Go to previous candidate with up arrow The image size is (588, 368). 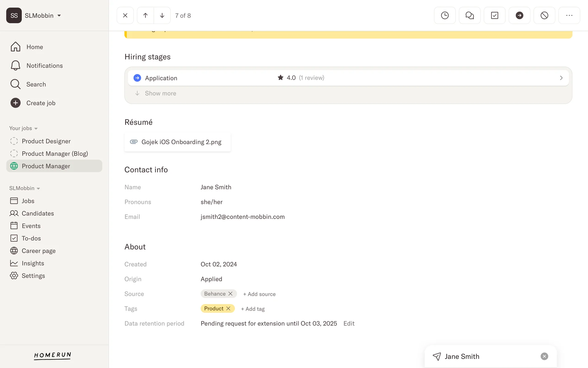(x=145, y=15)
